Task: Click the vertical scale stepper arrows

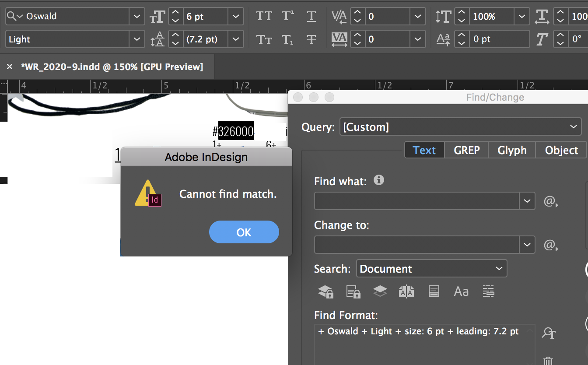Action: (x=462, y=17)
